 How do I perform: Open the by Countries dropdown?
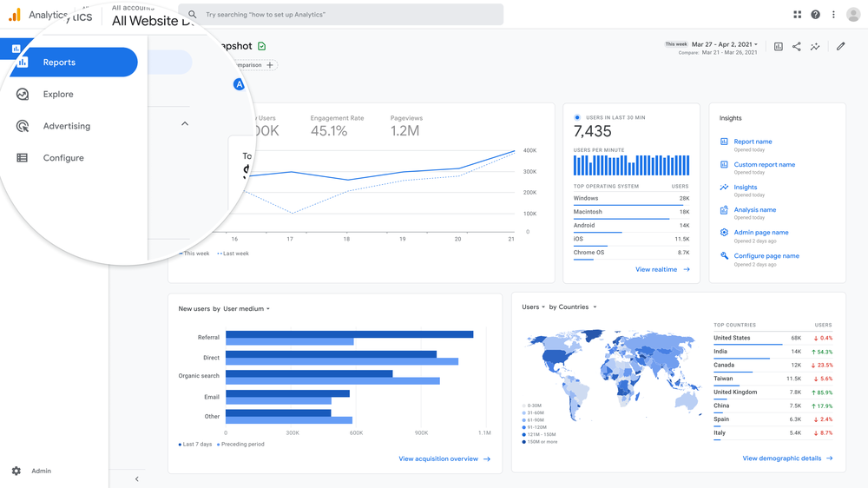click(573, 307)
